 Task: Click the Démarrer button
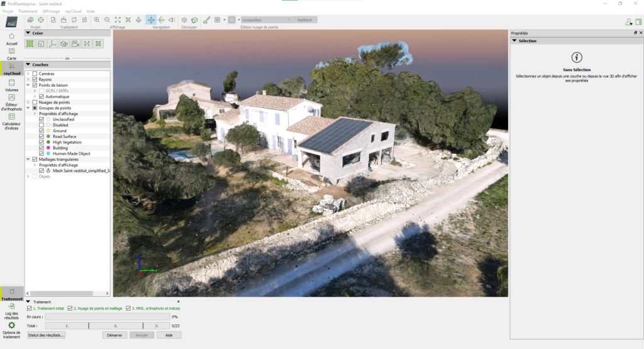coord(114,335)
